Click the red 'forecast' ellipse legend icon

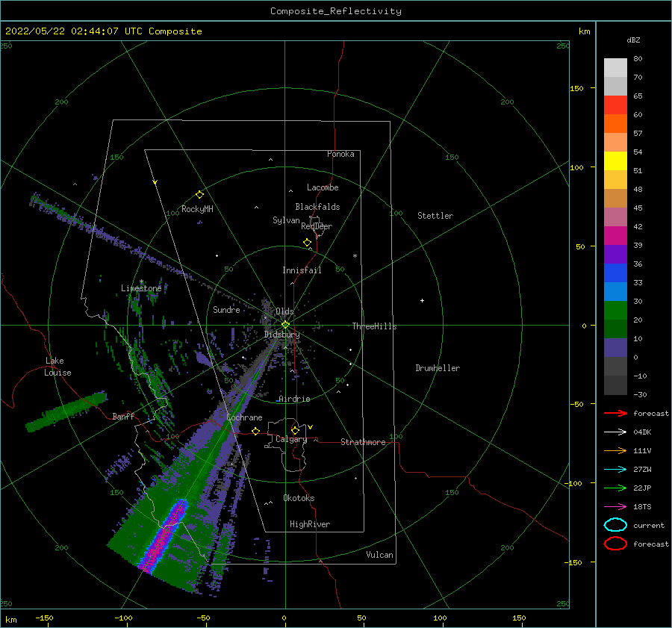coord(615,544)
